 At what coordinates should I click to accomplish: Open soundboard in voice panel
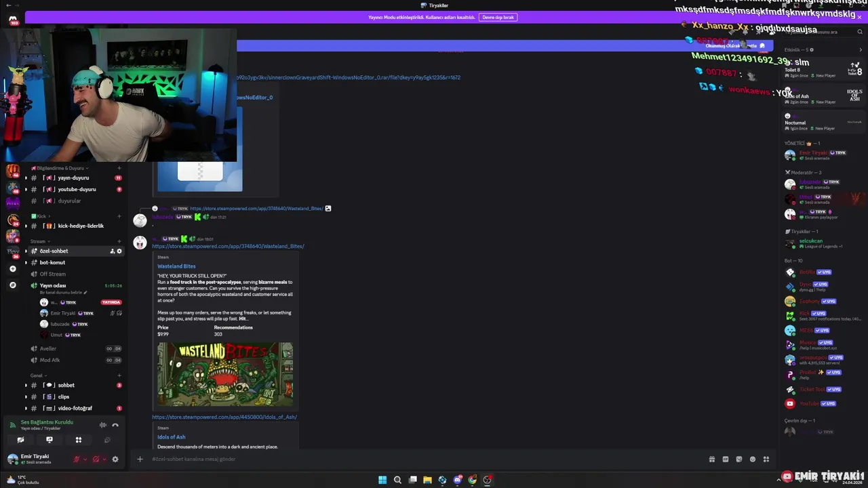tap(107, 440)
